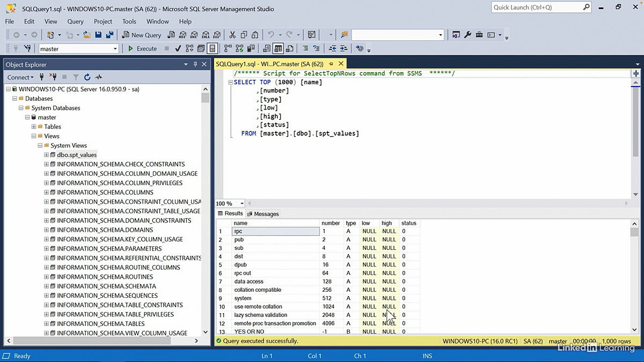Open the Query menu
This screenshot has height=362, width=644.
pos(75,21)
